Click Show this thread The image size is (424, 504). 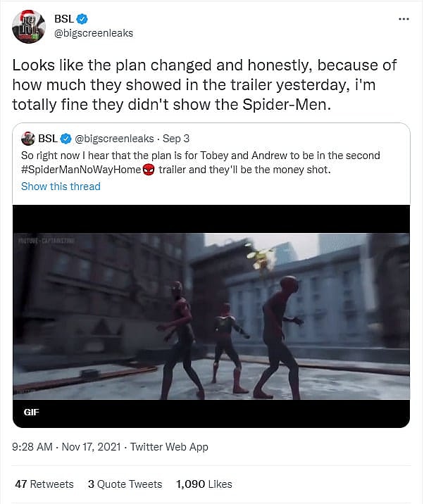click(61, 187)
